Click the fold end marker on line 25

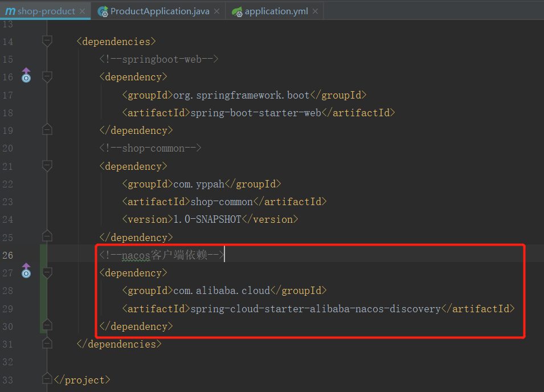coord(47,236)
